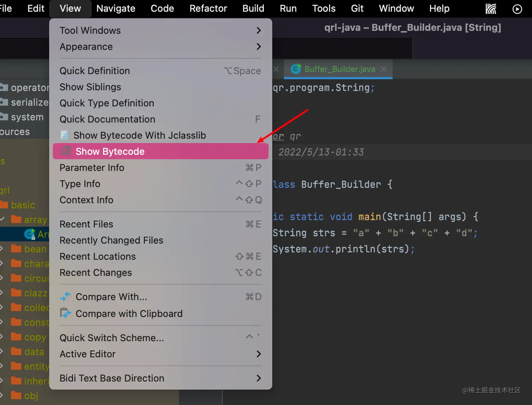Viewport: 532px width, 405px height.
Task: Click the Show Bytecode With Jclasslib icon
Action: [x=64, y=135]
